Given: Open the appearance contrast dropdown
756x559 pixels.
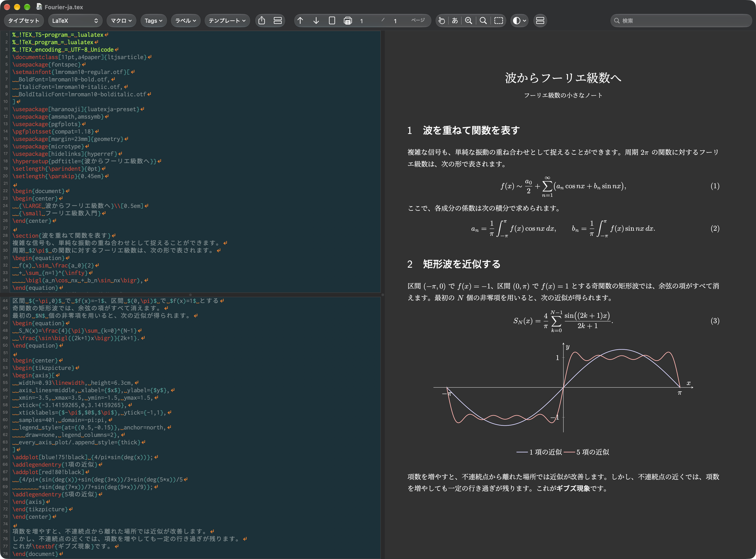Looking at the screenshot, I should click(x=519, y=21).
